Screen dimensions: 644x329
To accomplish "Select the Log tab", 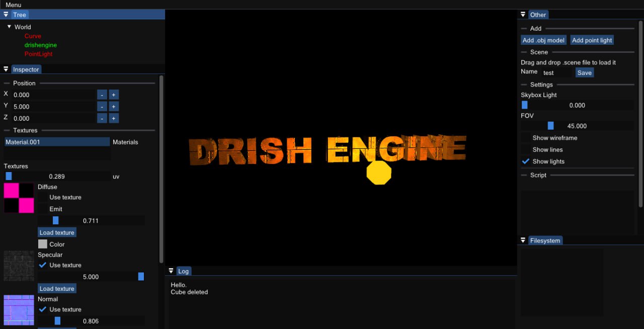I will (184, 271).
